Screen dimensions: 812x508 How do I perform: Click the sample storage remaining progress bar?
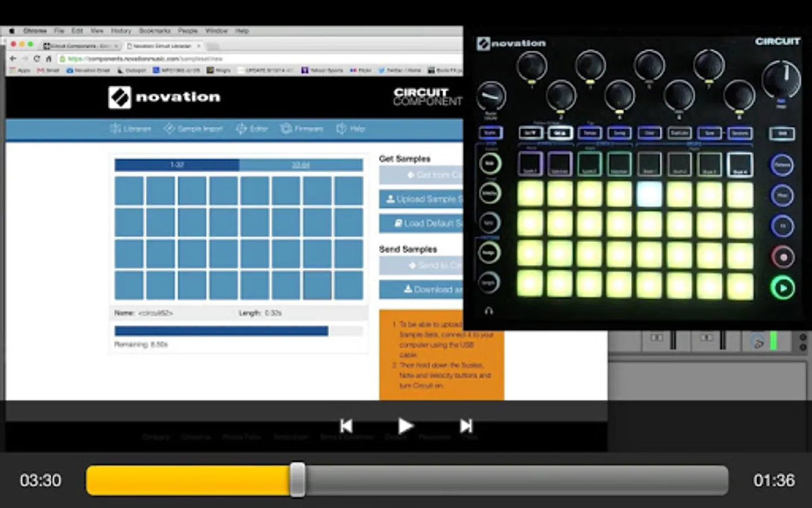[x=239, y=331]
